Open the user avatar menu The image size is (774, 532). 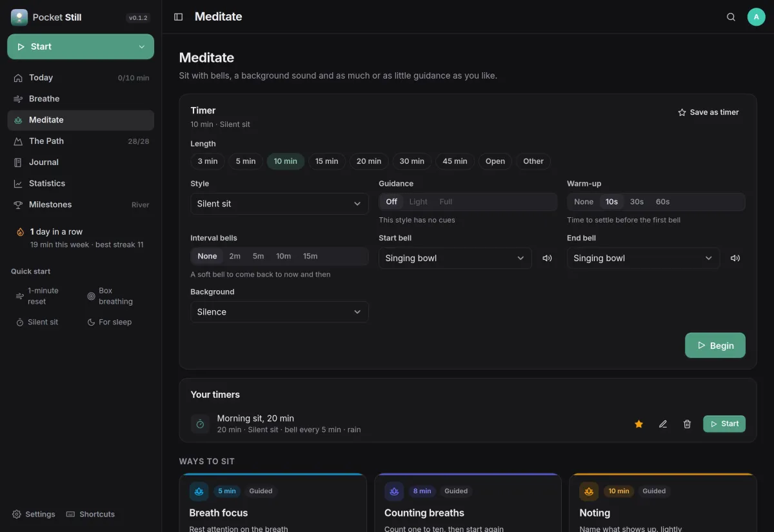(x=757, y=17)
